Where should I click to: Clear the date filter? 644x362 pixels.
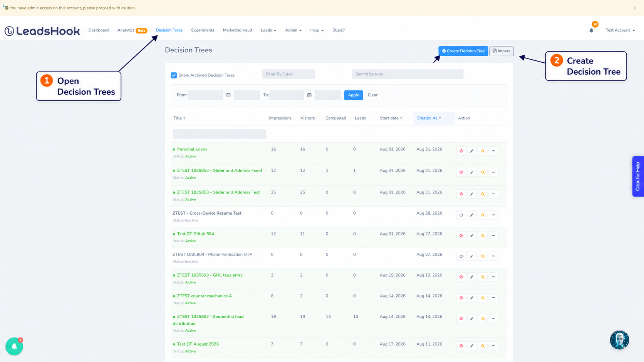(x=372, y=95)
